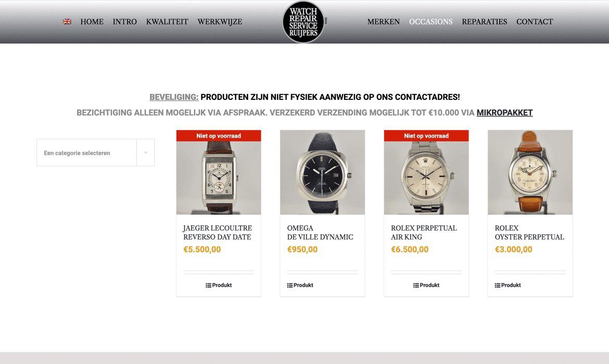The height and width of the screenshot is (364, 609).
Task: Expand the category dropdown arrow
Action: [146, 153]
